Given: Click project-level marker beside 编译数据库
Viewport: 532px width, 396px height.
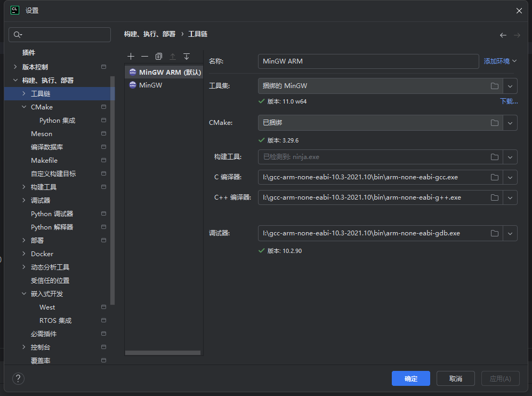Looking at the screenshot, I should click(x=104, y=147).
